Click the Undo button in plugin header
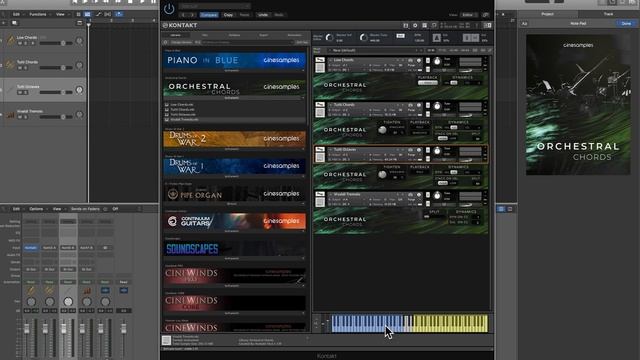Image resolution: width=640 pixels, height=360 pixels. pyautogui.click(x=263, y=15)
